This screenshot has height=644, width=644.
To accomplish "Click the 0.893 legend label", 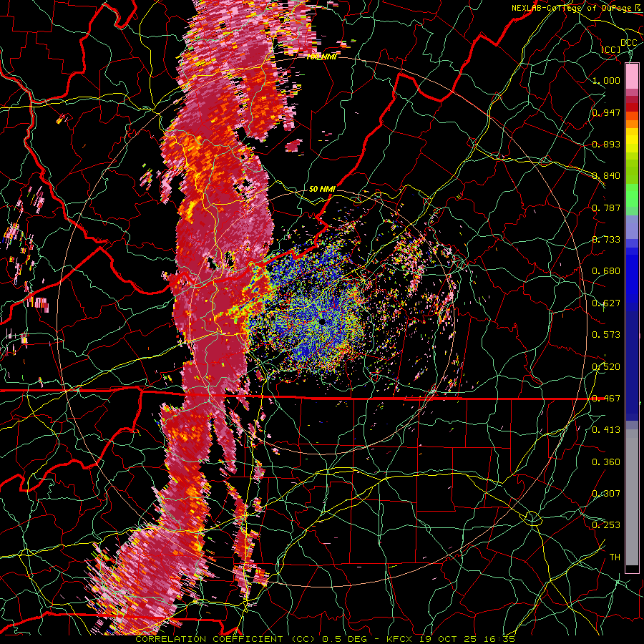I will pos(606,144).
